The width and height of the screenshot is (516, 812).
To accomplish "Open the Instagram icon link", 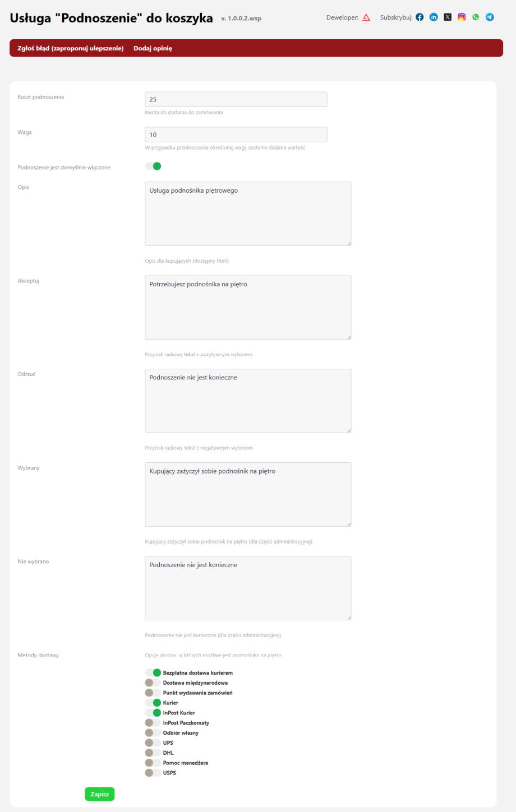I will (x=462, y=17).
